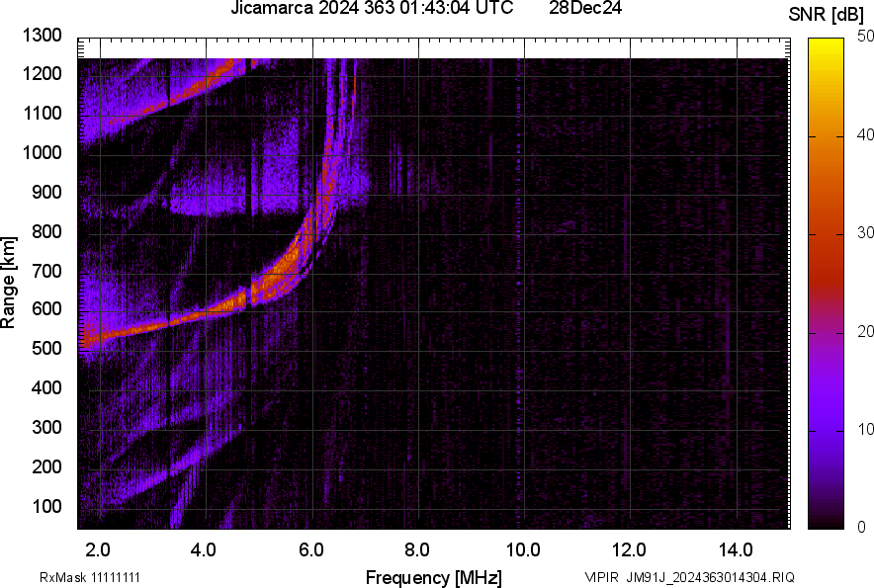Click the orange 40 dB colorbar region
Image resolution: width=874 pixels, height=588 pixels.
tap(827, 135)
